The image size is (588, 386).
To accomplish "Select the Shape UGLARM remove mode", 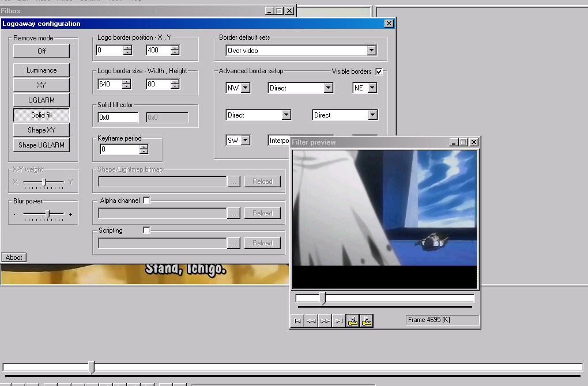I will coord(42,145).
